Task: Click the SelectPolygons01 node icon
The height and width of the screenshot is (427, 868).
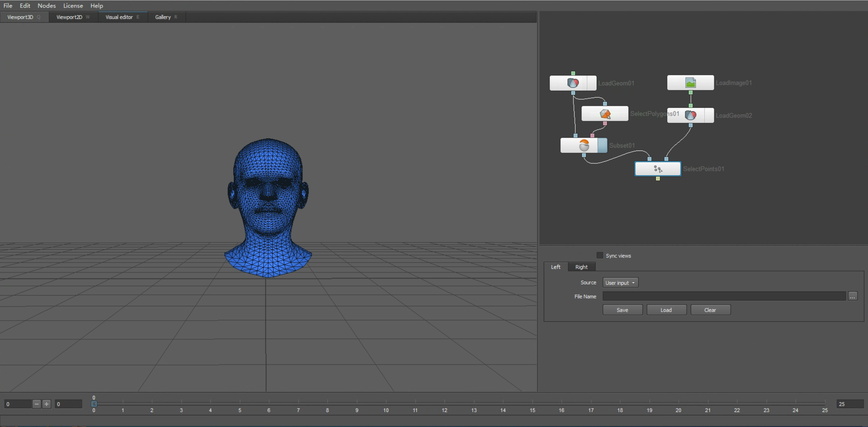Action: point(605,114)
